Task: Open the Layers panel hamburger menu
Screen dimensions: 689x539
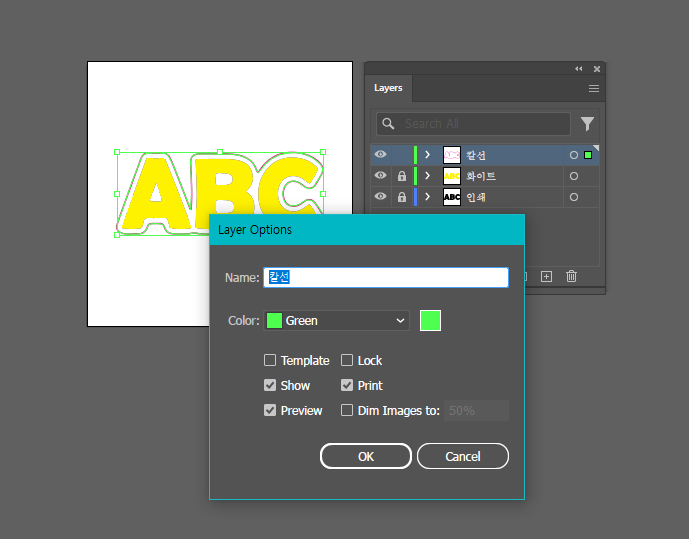Action: 594,89
